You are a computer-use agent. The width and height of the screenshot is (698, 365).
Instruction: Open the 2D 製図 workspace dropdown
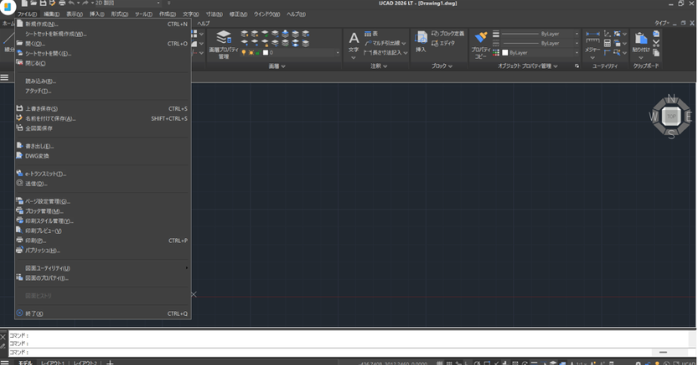pos(127,3)
